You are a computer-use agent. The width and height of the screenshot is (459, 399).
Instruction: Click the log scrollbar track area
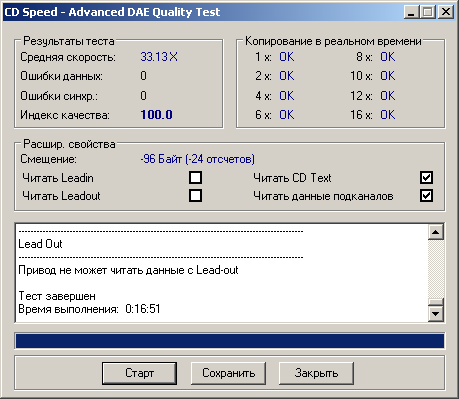coord(436,269)
